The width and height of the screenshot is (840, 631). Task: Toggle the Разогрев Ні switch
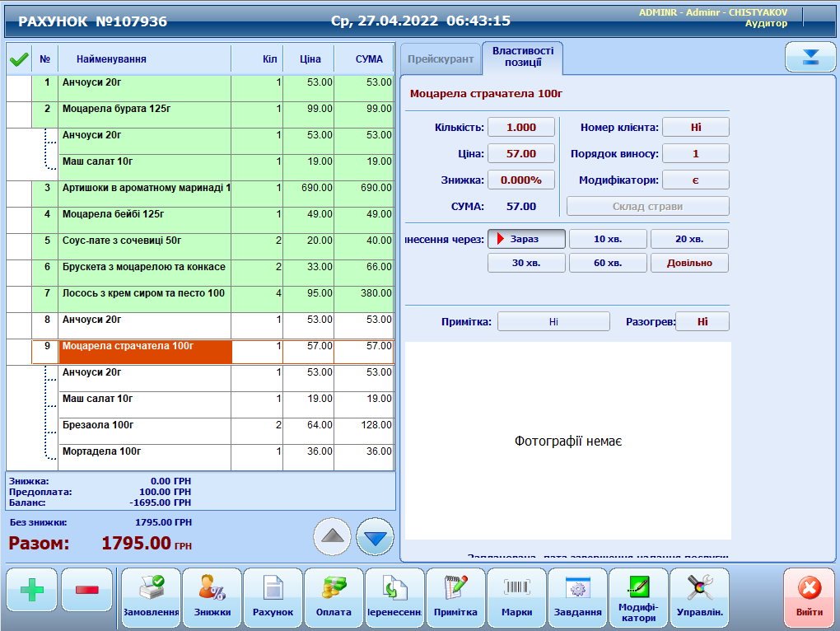click(x=702, y=321)
